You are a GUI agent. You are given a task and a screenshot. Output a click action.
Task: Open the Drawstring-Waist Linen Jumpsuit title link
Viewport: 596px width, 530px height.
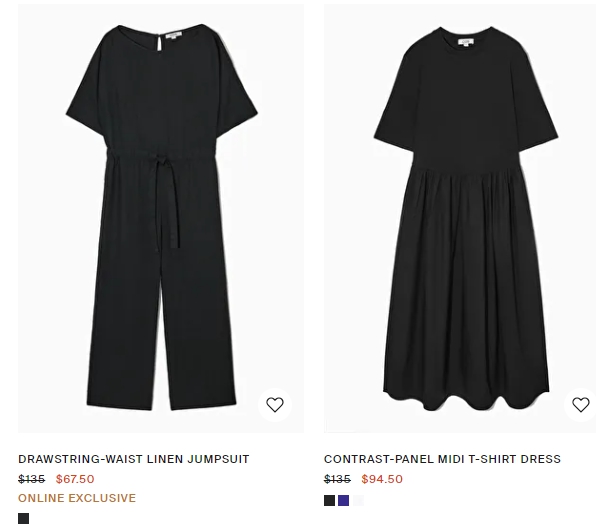133,459
